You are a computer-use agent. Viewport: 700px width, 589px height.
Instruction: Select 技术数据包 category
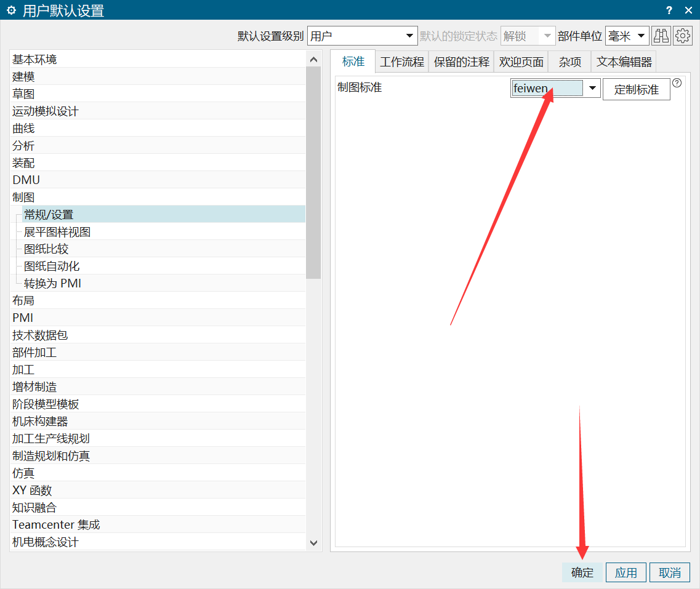coord(158,335)
